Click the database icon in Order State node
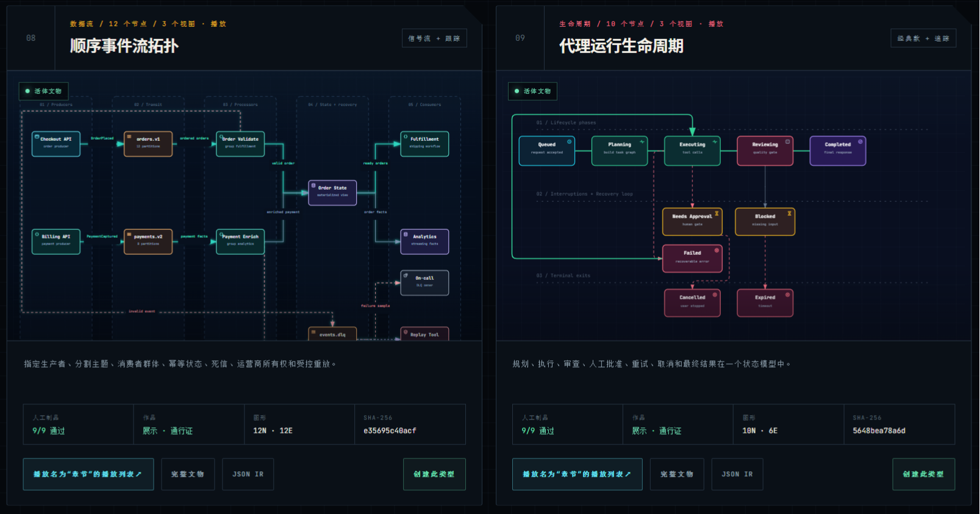Viewport: 980px width, 514px height. pos(313,185)
